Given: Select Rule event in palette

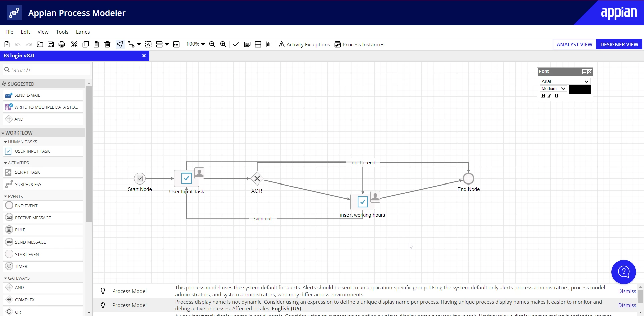Looking at the screenshot, I should (x=43, y=230).
